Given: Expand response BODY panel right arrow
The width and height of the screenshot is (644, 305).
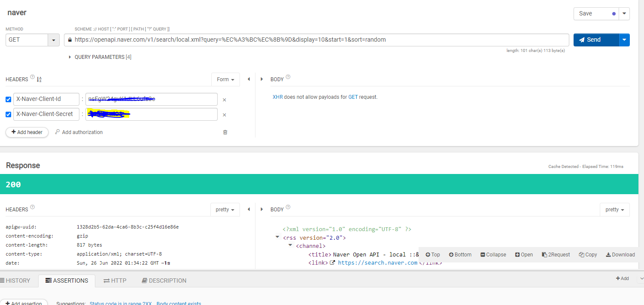Looking at the screenshot, I should pos(262,209).
